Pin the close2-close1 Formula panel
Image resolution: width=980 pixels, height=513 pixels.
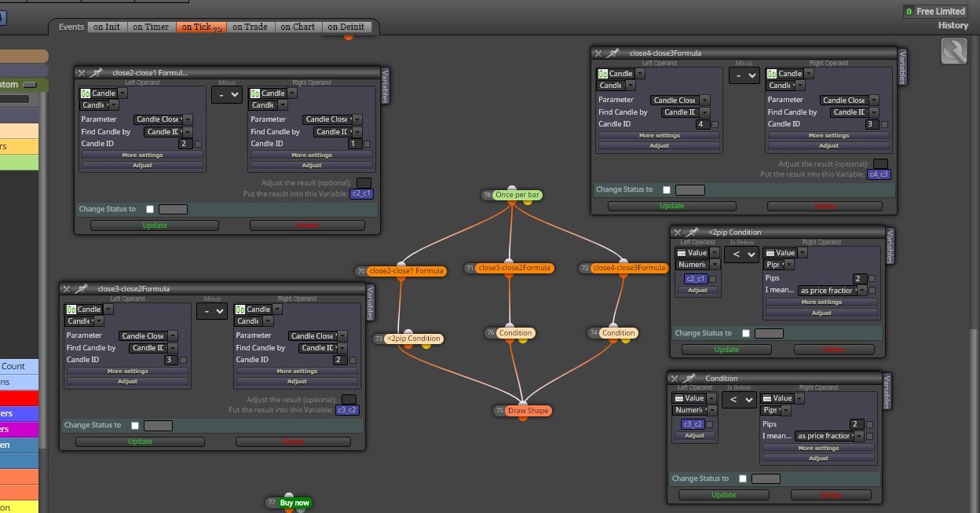pyautogui.click(x=96, y=72)
